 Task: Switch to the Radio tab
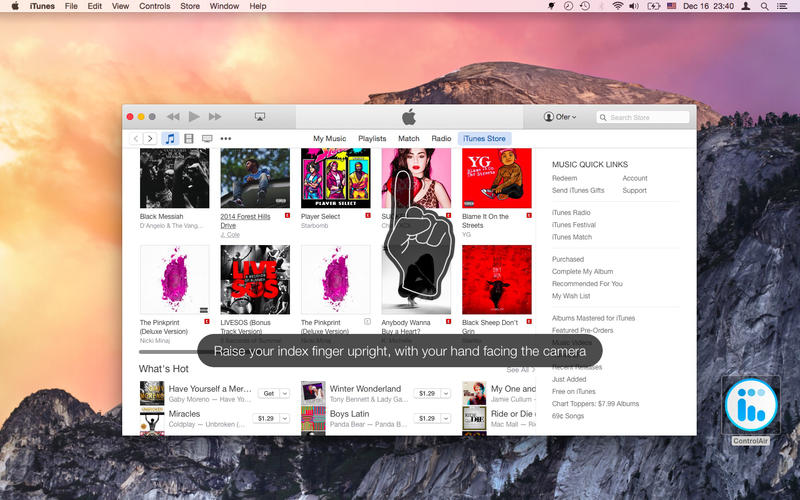pyautogui.click(x=441, y=138)
